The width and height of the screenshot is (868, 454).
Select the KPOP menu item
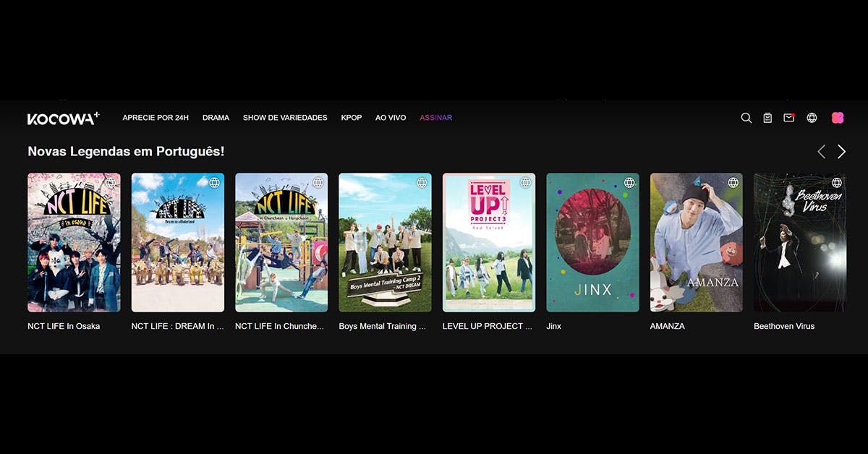352,118
